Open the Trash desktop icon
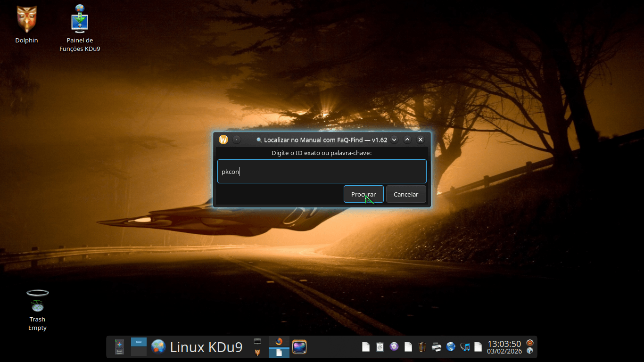Image resolution: width=644 pixels, height=362 pixels. (x=37, y=302)
